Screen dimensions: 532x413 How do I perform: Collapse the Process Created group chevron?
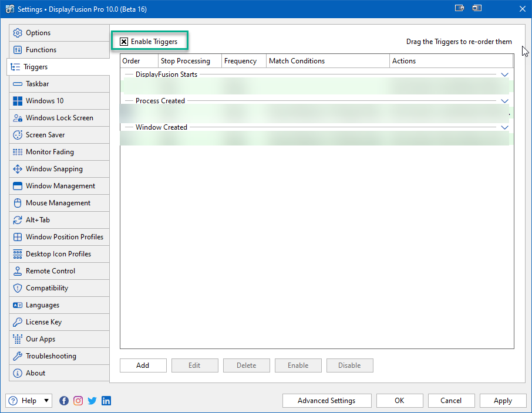pyautogui.click(x=504, y=101)
